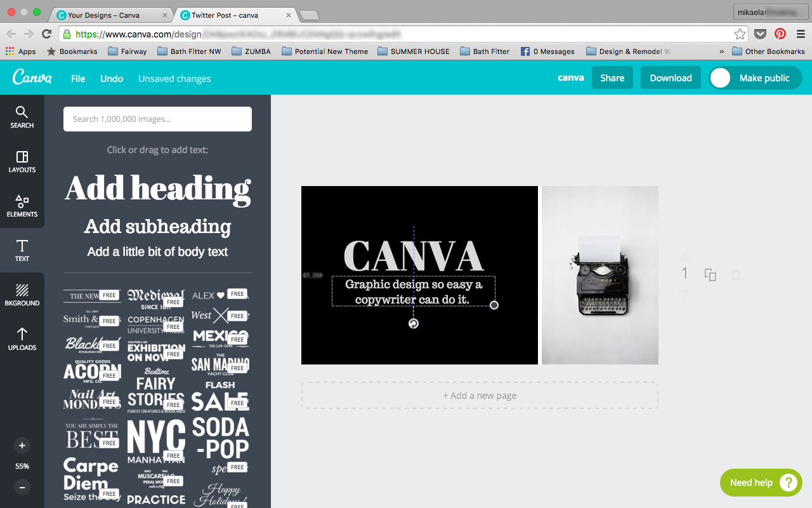The image size is (812, 508).
Task: Select the Twitter Post tab
Action: (x=235, y=15)
